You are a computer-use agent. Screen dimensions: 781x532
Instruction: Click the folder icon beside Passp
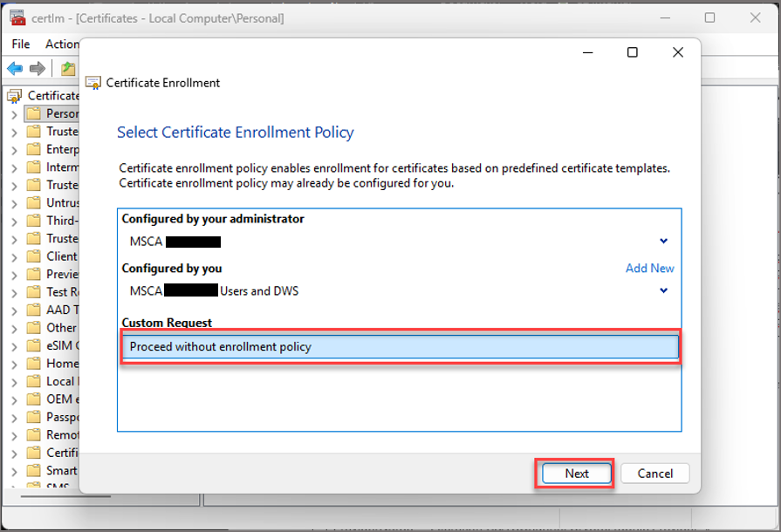click(x=33, y=417)
